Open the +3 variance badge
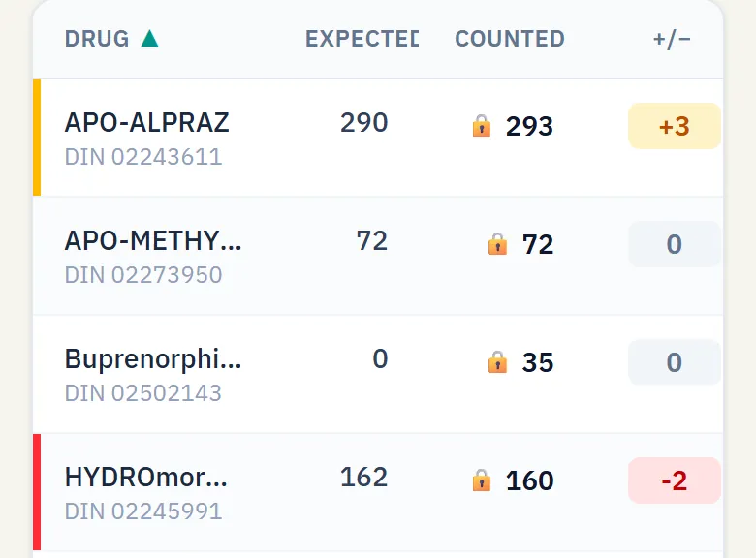Screen dimensions: 756x558 pos(674,126)
